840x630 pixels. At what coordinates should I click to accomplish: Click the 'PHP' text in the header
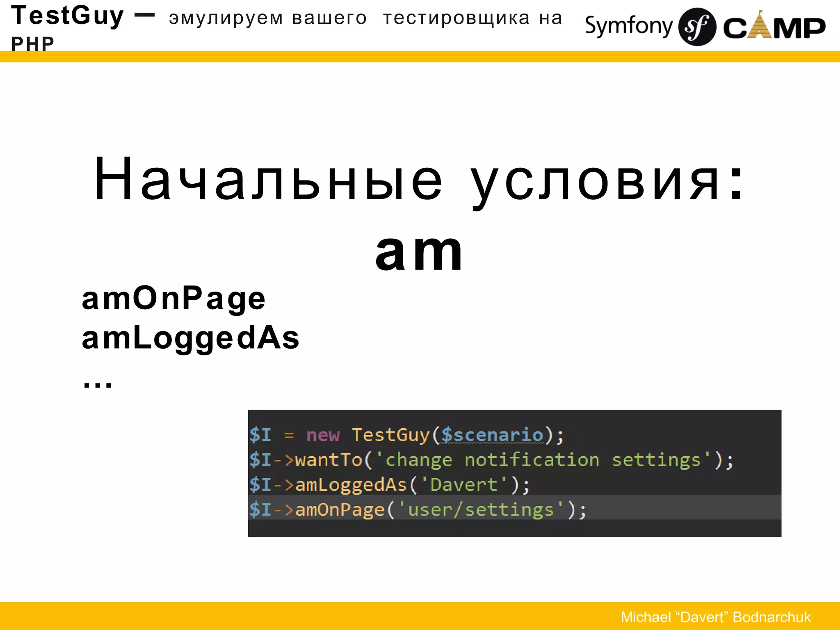pos(33,44)
